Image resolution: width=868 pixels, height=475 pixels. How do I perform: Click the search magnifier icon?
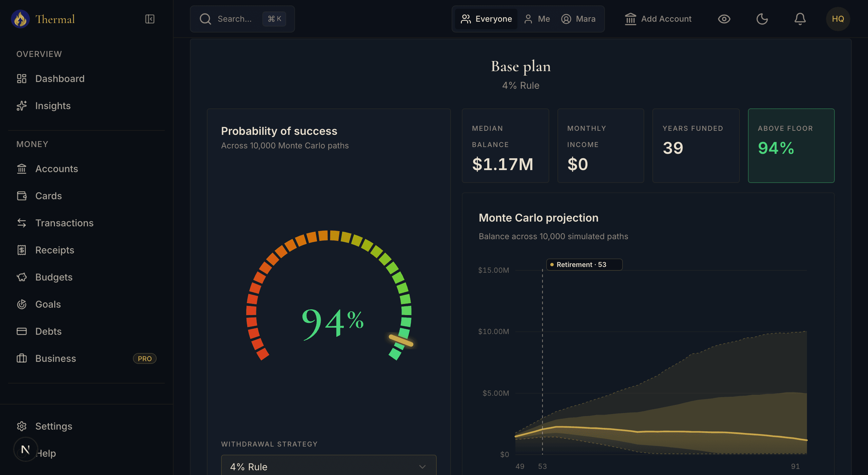pyautogui.click(x=205, y=19)
